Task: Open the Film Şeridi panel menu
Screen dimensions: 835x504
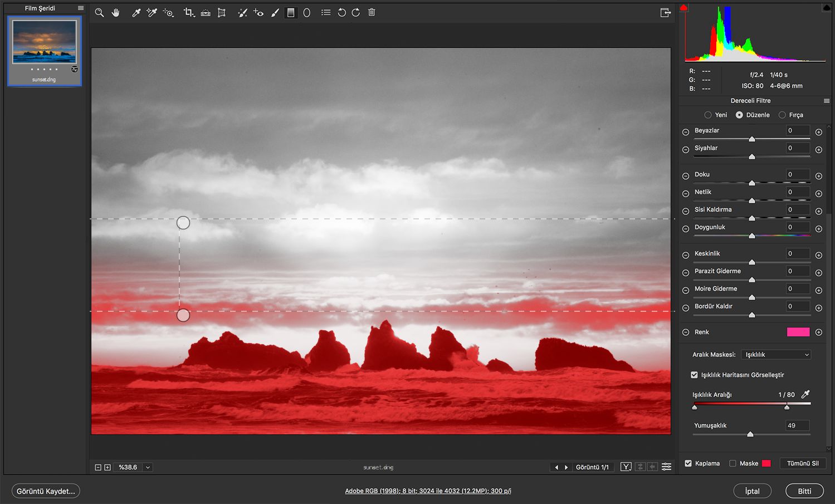Action: (x=81, y=8)
